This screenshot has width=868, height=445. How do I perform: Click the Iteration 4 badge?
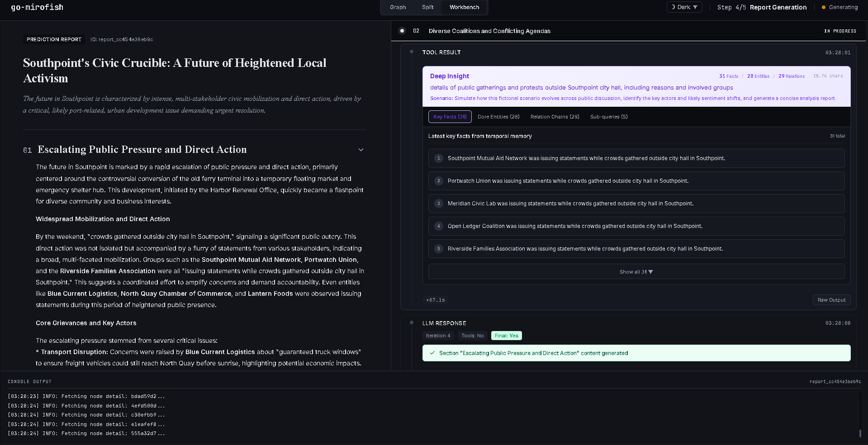pyautogui.click(x=438, y=336)
